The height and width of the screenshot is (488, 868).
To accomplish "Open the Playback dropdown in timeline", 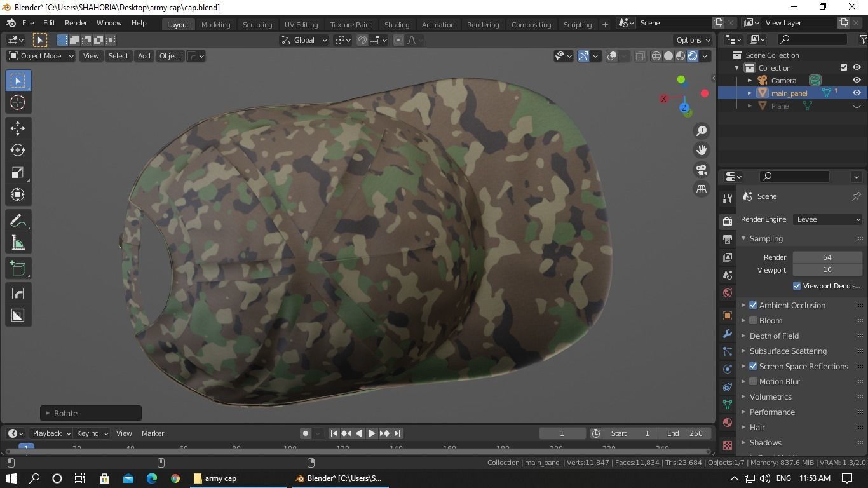I will click(51, 433).
